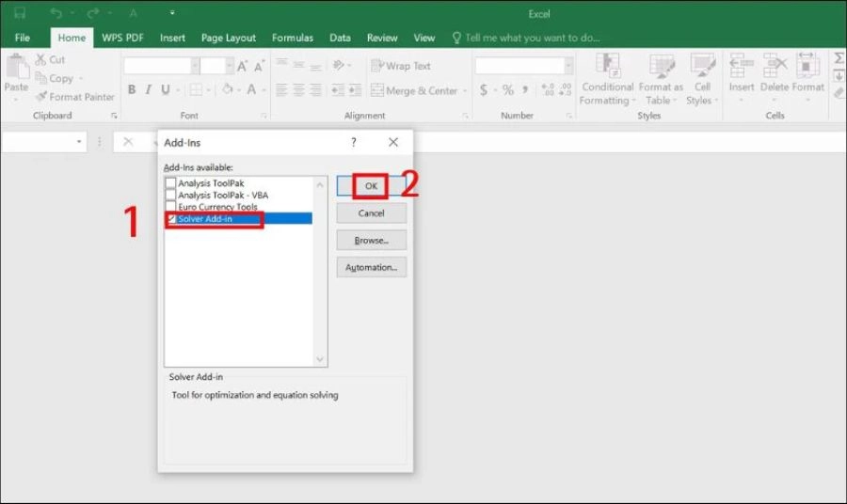Open the number format dropdown
This screenshot has width=847, height=504.
[x=568, y=66]
